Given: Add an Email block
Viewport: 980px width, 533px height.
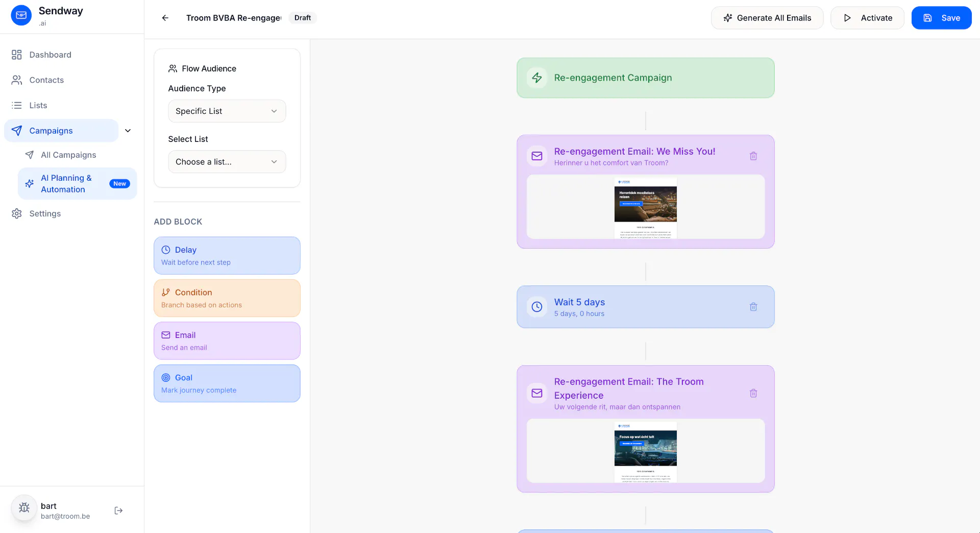Looking at the screenshot, I should pos(227,341).
